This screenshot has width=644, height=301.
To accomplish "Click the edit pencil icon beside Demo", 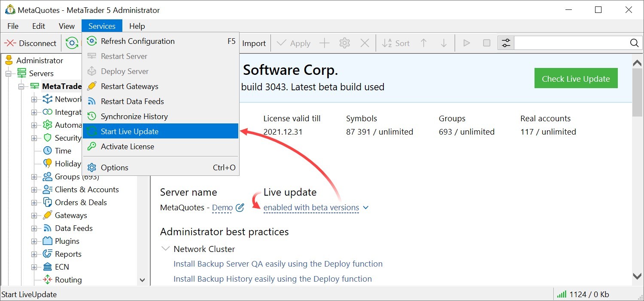I will tap(240, 208).
